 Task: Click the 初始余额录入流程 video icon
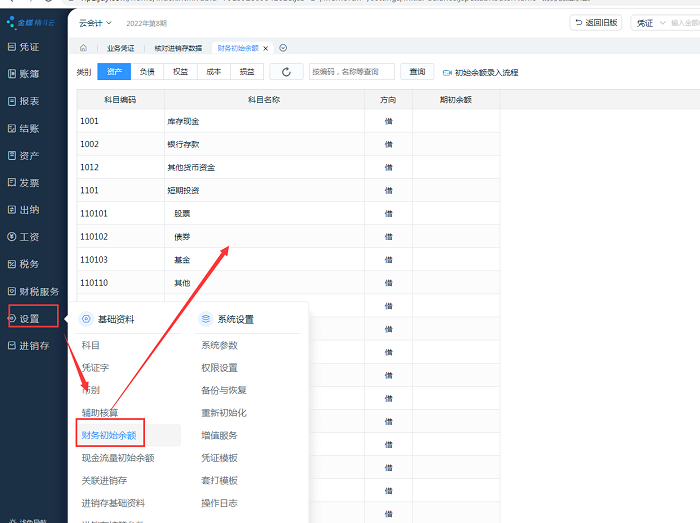[x=447, y=72]
